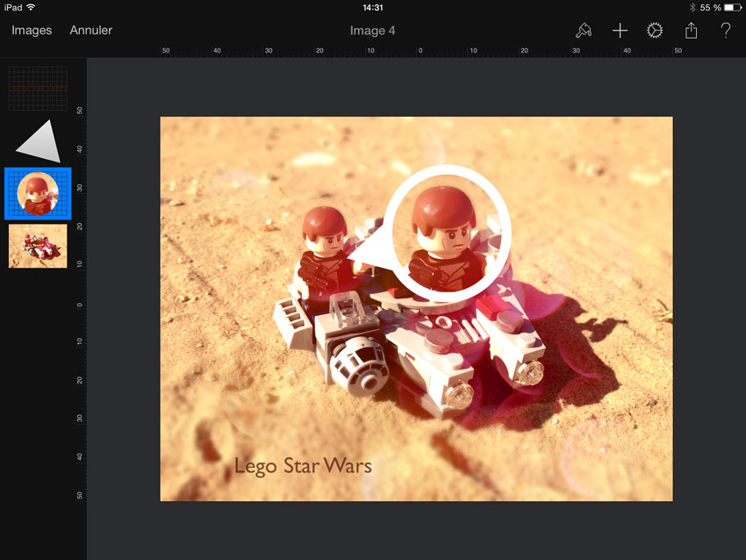The width and height of the screenshot is (746, 560).
Task: Tap the Wi-Fi icon in status bar
Action: (31, 7)
